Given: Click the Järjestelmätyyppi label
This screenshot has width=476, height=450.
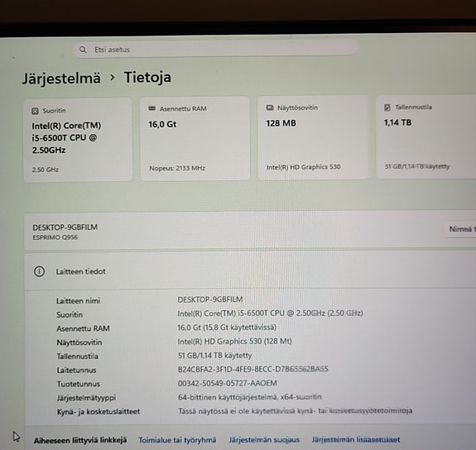Looking at the screenshot, I should 87,398.
